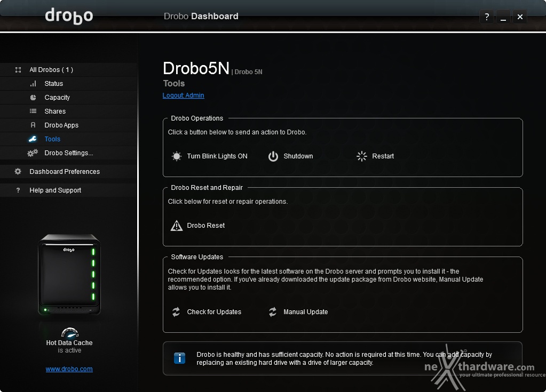The height and width of the screenshot is (392, 546).
Task: Click the 'Drobo Reset and Repair' group title
Action: [207, 188]
